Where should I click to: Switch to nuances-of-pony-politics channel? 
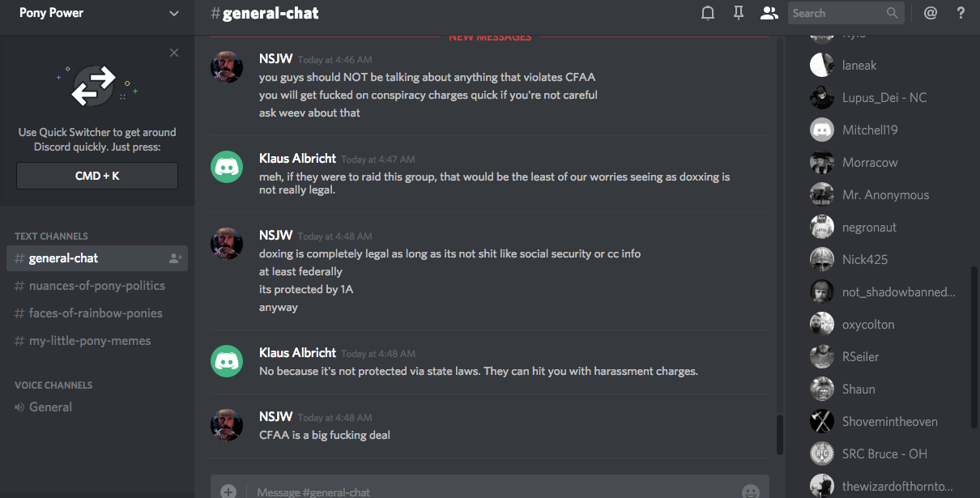(x=96, y=286)
